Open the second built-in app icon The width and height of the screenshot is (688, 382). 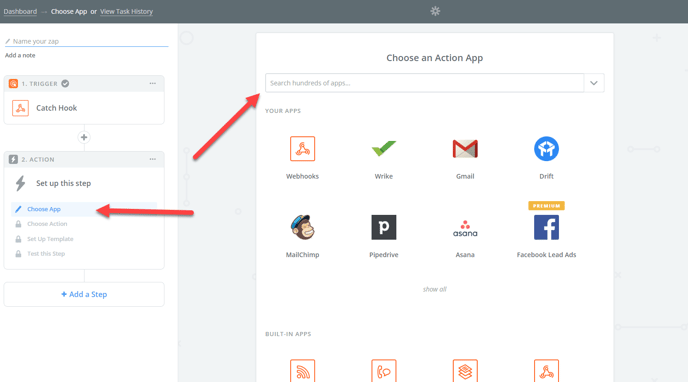click(383, 371)
